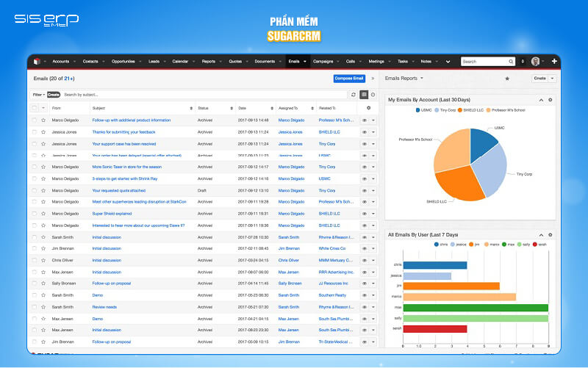
Task: Sort emails by Date column
Action: point(272,108)
